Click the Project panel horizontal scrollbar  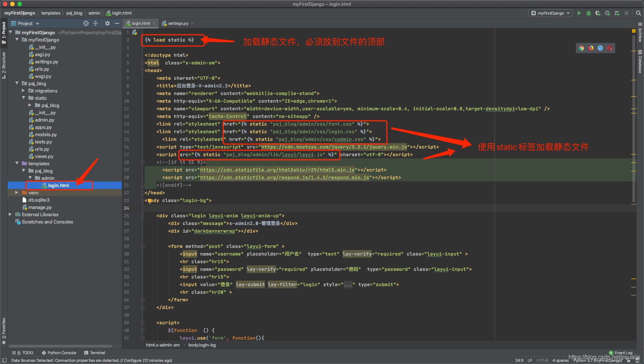(x=61, y=346)
